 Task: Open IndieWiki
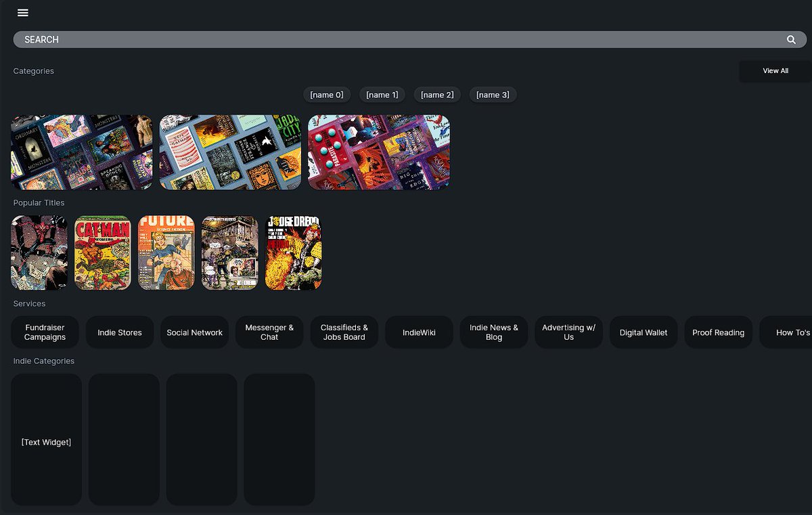pyautogui.click(x=419, y=332)
